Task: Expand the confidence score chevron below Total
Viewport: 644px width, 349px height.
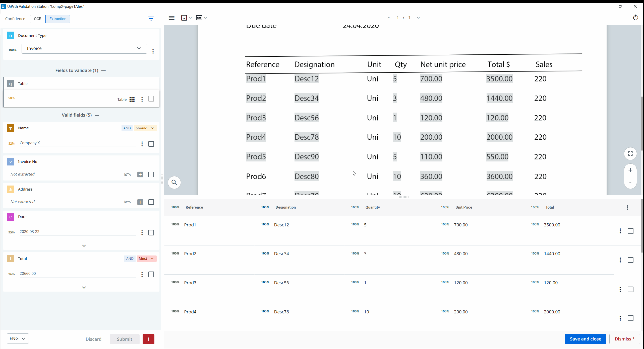Action: [84, 287]
